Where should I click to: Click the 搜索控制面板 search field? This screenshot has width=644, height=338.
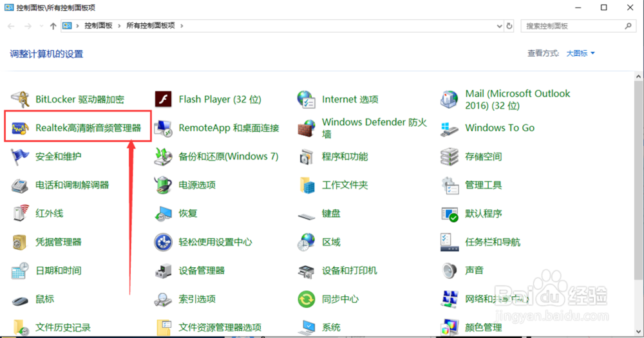578,26
